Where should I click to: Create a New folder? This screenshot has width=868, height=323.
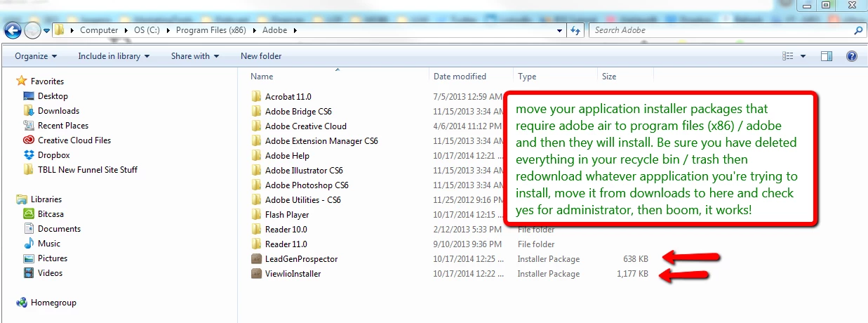pos(261,56)
